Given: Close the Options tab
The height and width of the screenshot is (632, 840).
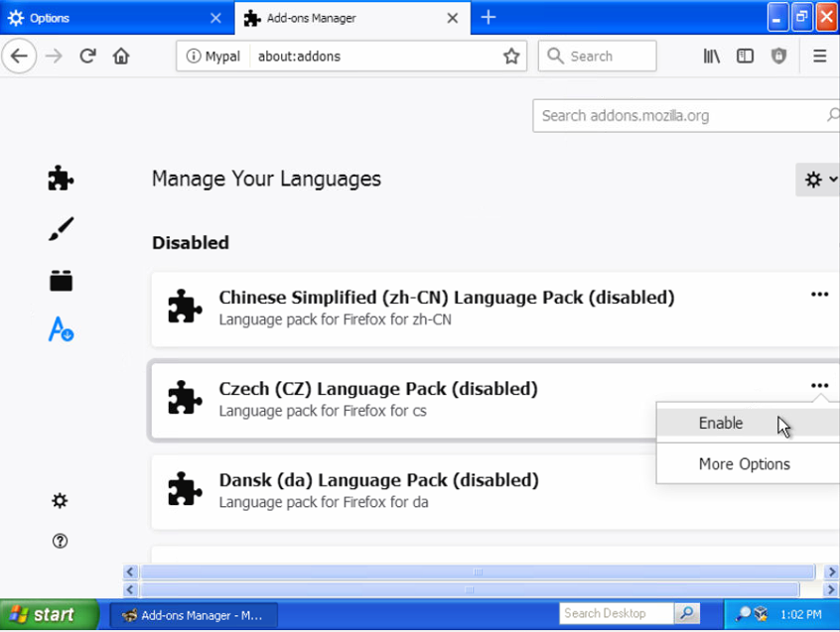Looking at the screenshot, I should coord(215,18).
